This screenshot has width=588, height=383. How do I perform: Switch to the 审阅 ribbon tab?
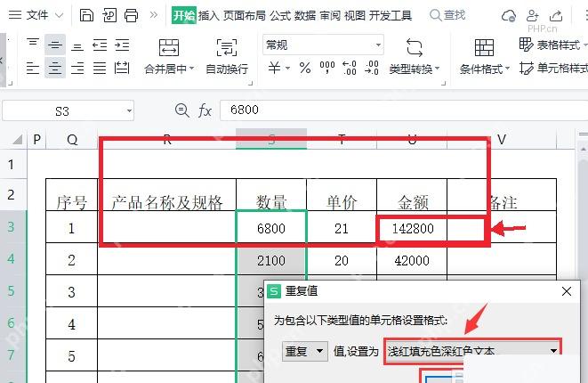click(x=330, y=15)
